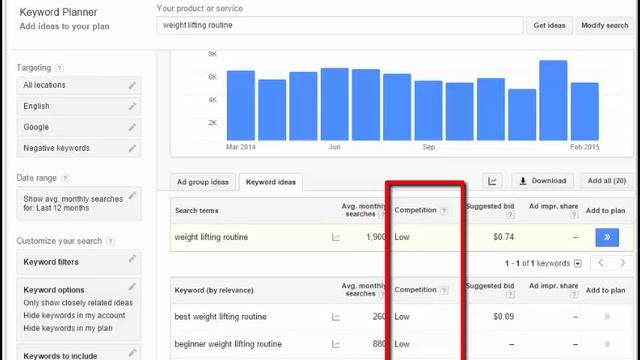Screen dimensions: 640x360
Task: Show trend chart for beginner weight lifting routine
Action: coord(336,344)
